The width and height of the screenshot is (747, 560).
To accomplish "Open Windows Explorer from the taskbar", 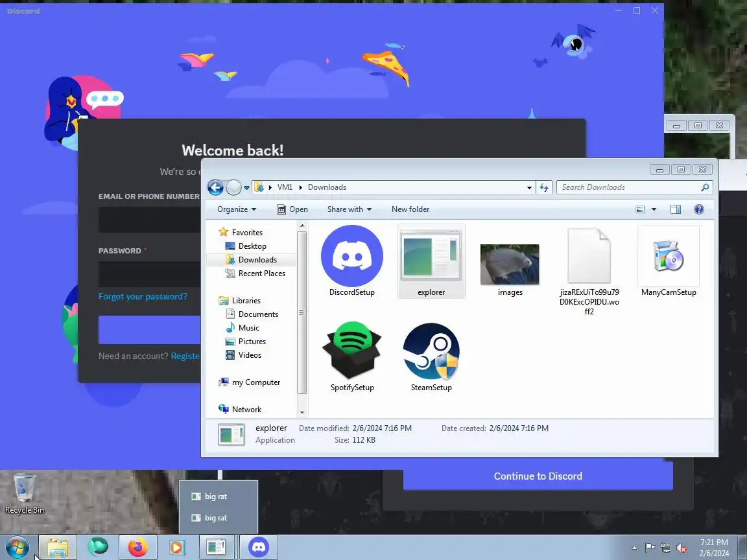I will point(57,548).
